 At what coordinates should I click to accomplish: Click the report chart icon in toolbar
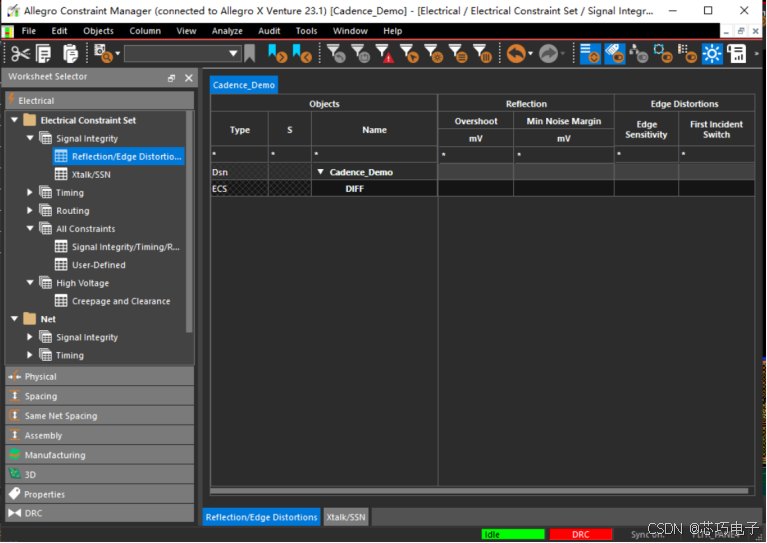tap(737, 53)
